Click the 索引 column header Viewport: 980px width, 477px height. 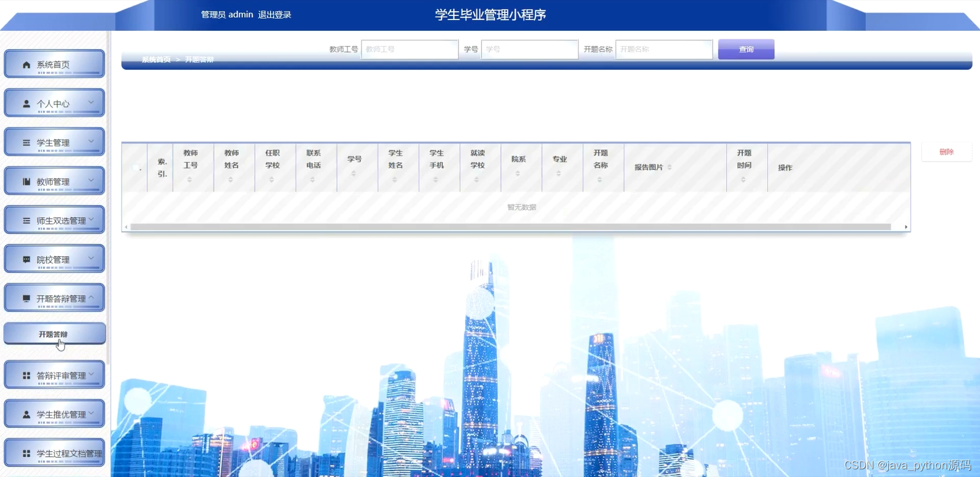(162, 167)
